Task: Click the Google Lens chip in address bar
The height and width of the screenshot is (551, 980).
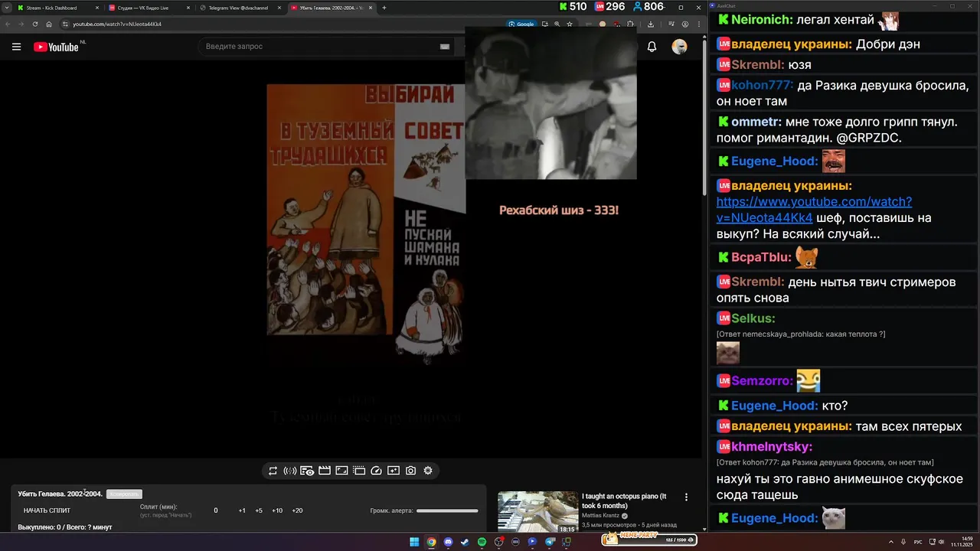Action: [521, 24]
